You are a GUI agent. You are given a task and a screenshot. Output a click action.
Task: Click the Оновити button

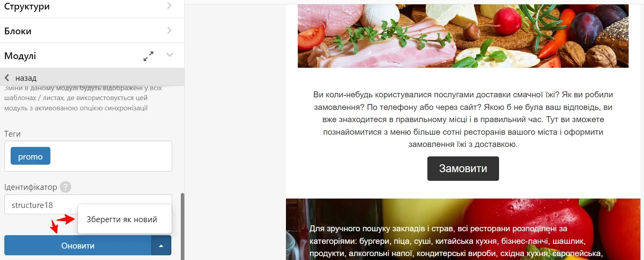(78, 245)
